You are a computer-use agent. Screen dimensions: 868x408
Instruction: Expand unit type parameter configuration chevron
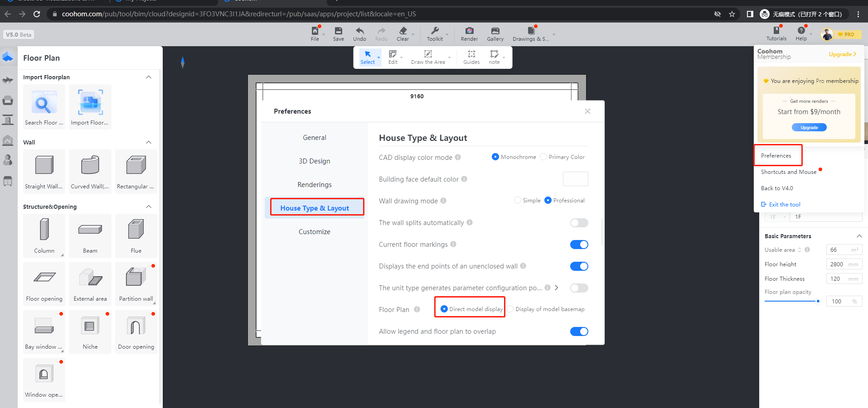click(x=557, y=288)
